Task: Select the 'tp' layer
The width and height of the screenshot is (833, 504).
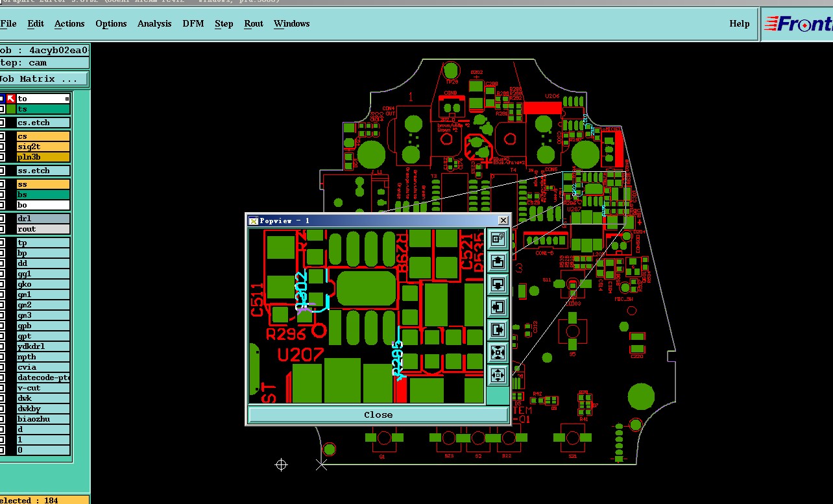Action: point(43,243)
